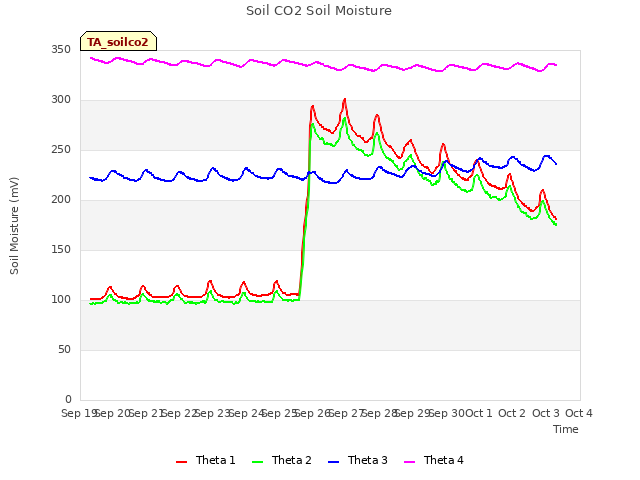
Task: Click the Sep 19 x-axis tick label
Action: pos(78,413)
